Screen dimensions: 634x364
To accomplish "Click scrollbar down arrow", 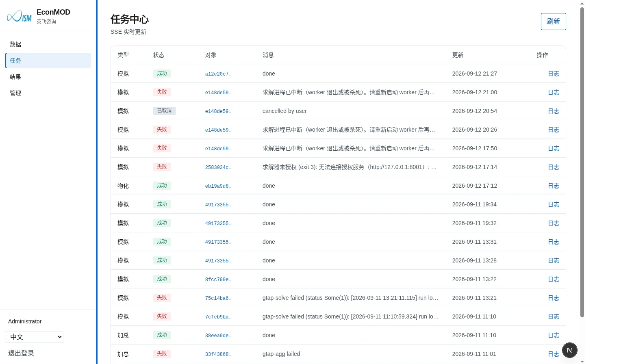I will [x=582, y=361].
